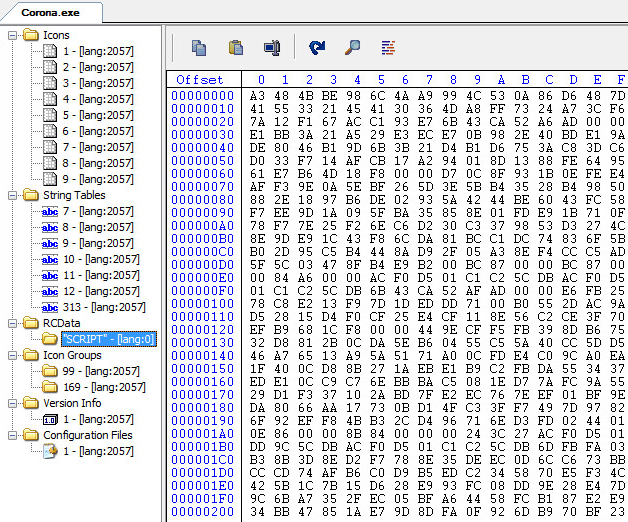Open string table 10 - [lang:2057]
The height and width of the screenshot is (522, 628).
101,259
